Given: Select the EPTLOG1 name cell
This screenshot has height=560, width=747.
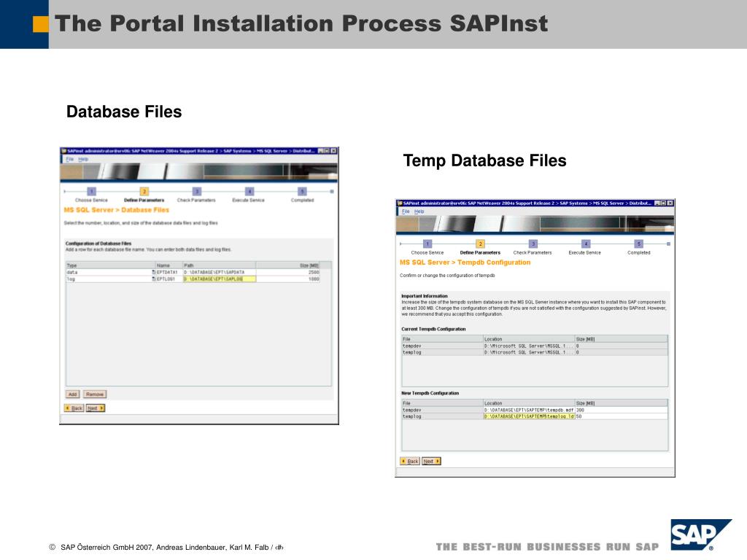Looking at the screenshot, I should click(169, 279).
